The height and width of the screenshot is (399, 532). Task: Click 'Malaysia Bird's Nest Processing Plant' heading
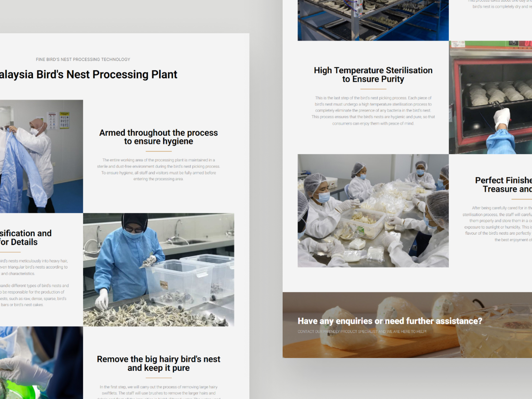pyautogui.click(x=88, y=75)
